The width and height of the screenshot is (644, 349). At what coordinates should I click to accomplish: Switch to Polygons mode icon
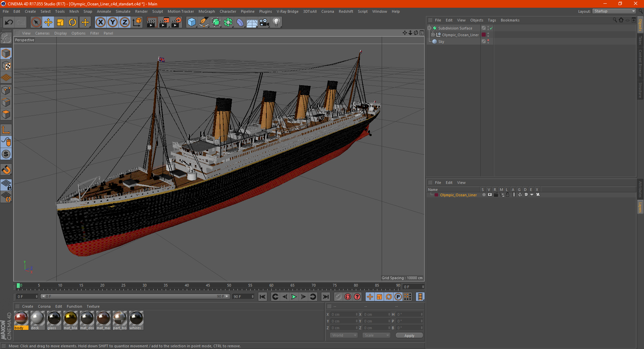pos(6,114)
